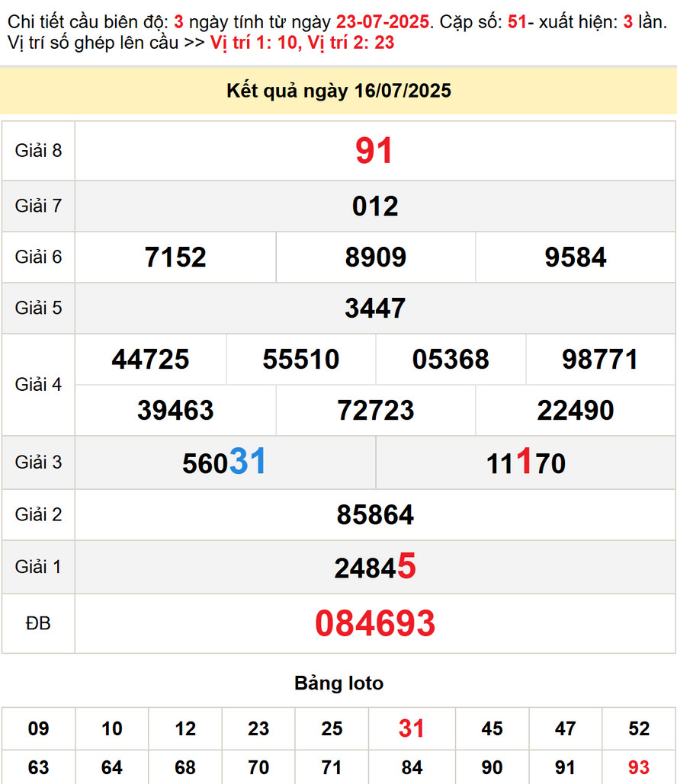Select the Giải 5 result 3447
The width and height of the screenshot is (677, 784).
tap(375, 309)
